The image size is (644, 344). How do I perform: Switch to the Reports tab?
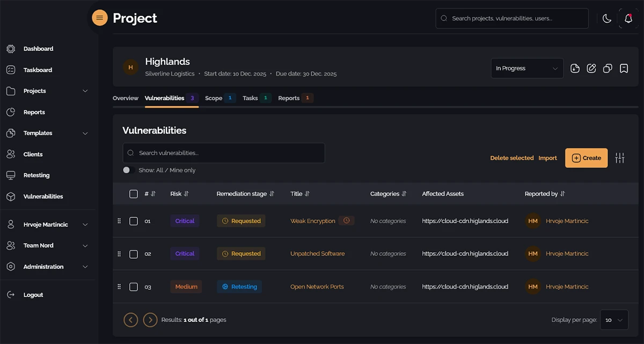(x=289, y=98)
